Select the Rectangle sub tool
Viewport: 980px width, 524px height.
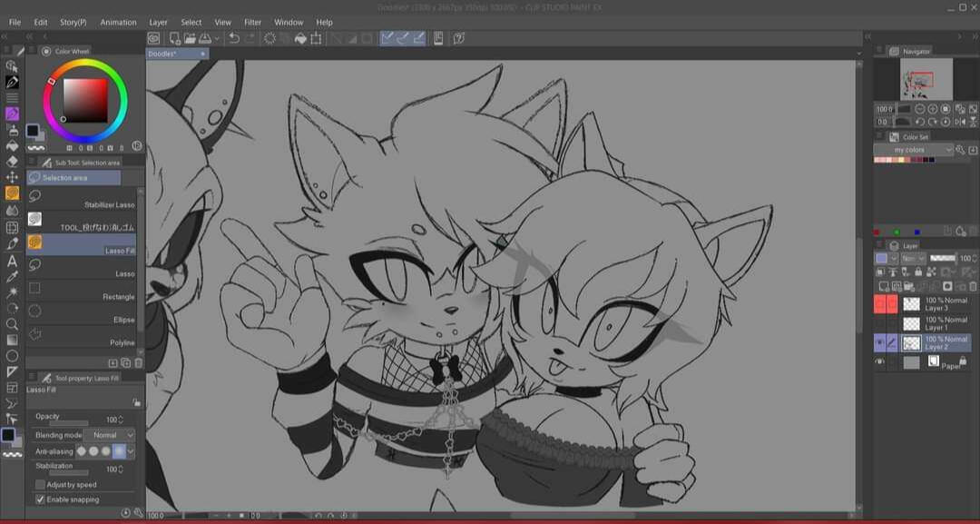[x=82, y=296]
